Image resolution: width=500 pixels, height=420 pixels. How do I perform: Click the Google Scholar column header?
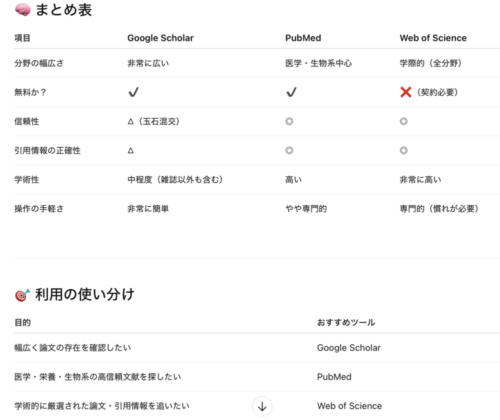(x=160, y=38)
